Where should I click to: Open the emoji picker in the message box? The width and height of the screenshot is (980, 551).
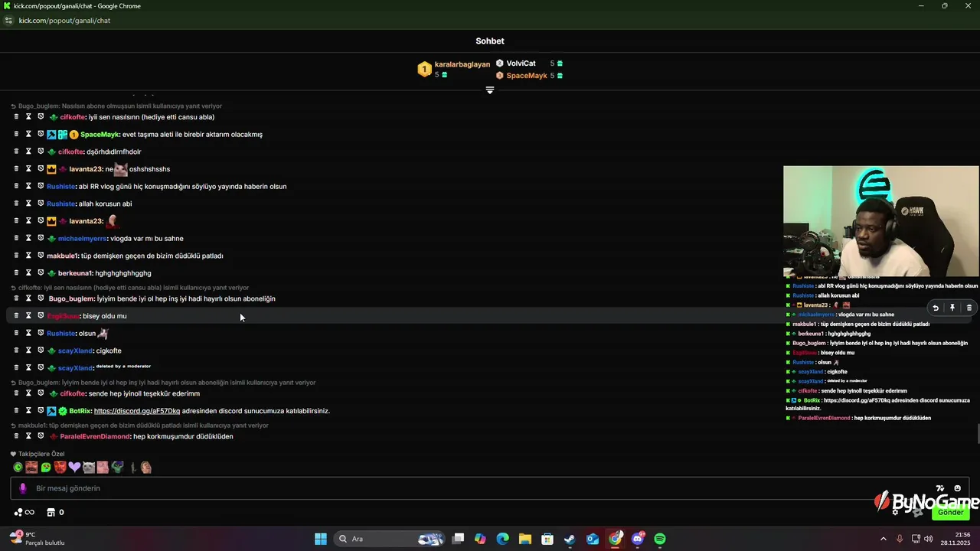(957, 488)
